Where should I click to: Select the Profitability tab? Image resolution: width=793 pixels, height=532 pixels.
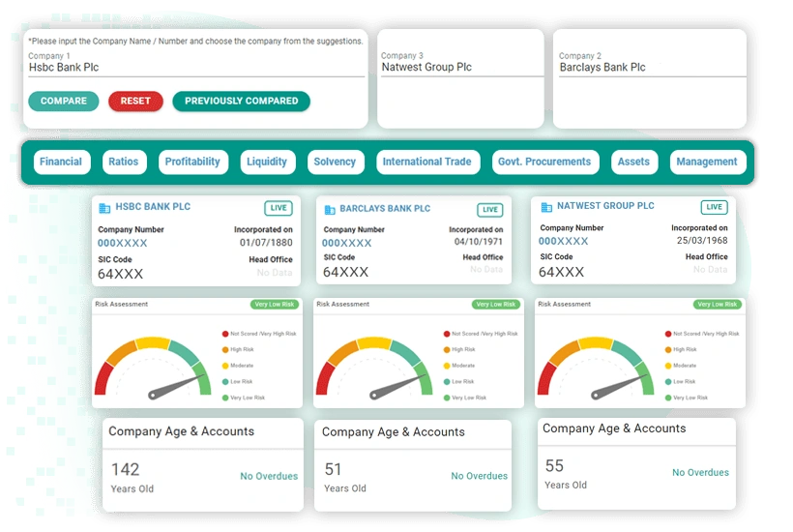(192, 162)
